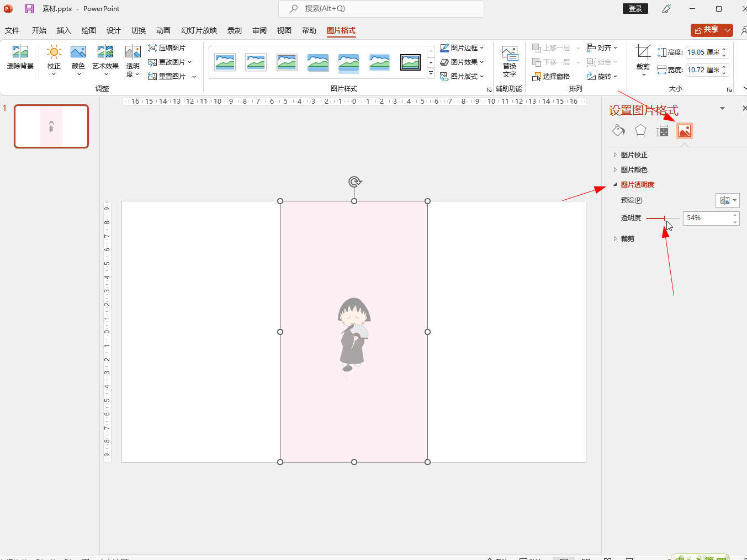
Task: Select the Picture pane icon
Action: (x=685, y=131)
